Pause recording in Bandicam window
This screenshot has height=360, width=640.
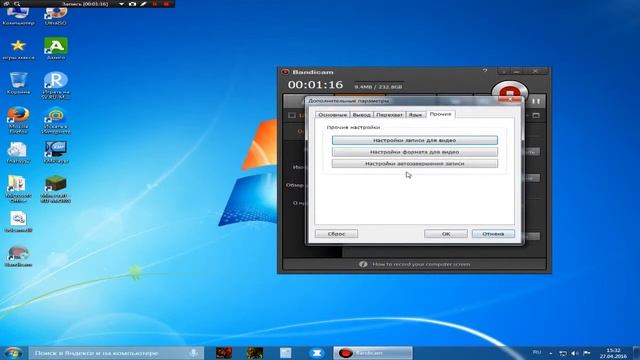click(536, 101)
